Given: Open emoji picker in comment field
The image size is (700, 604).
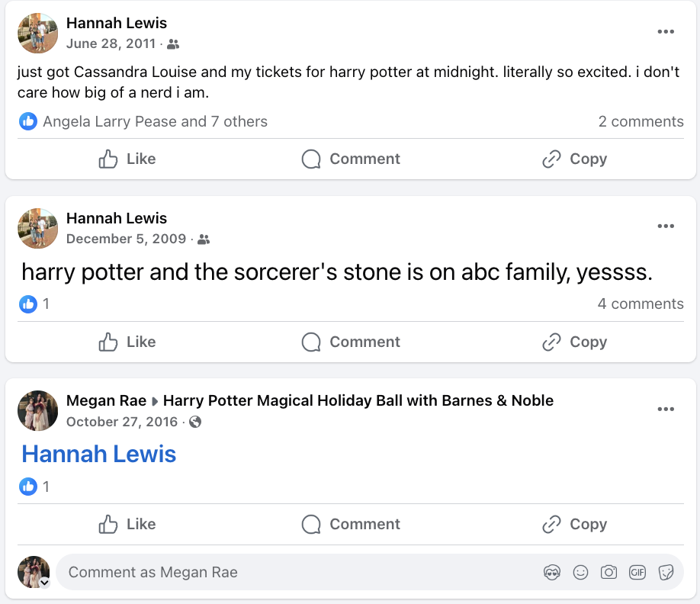Looking at the screenshot, I should coord(580,572).
